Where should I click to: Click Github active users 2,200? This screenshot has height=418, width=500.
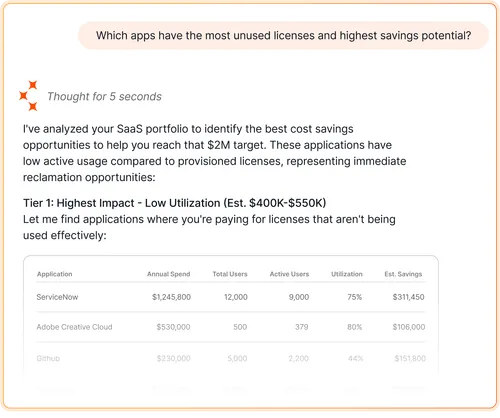(x=298, y=359)
